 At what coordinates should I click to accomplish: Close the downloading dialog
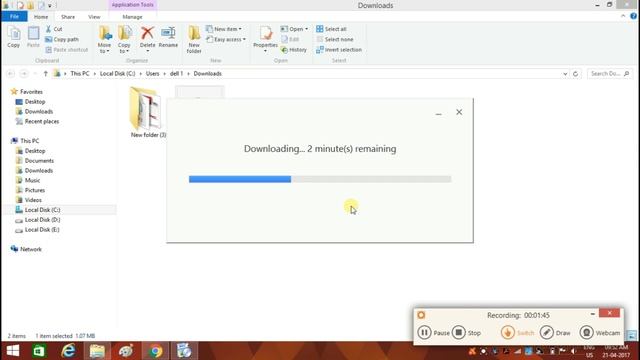coord(459,112)
